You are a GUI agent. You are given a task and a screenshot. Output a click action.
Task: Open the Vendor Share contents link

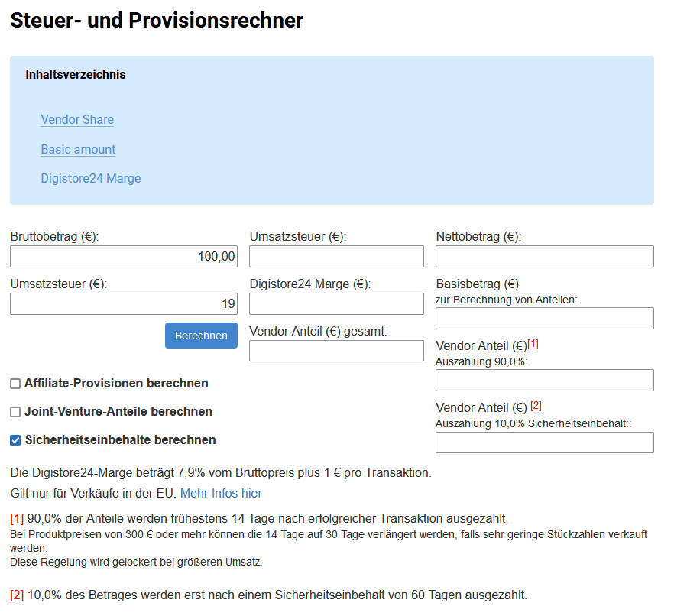(77, 120)
